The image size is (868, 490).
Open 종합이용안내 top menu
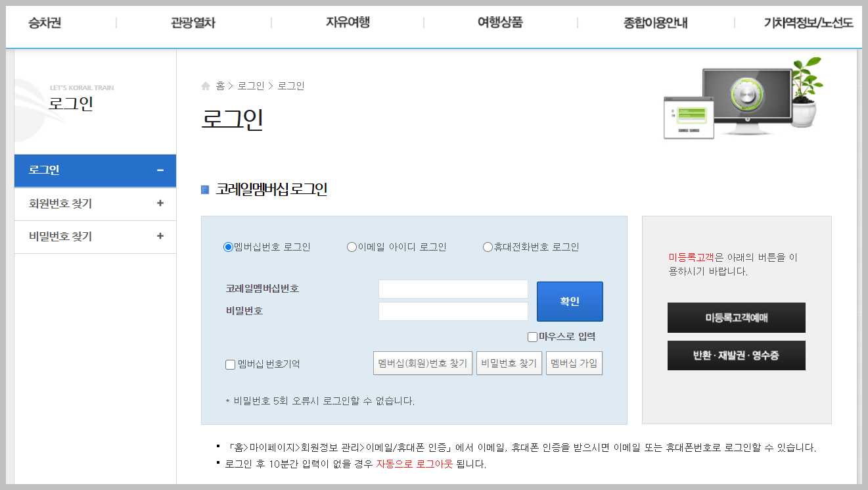pyautogui.click(x=655, y=23)
